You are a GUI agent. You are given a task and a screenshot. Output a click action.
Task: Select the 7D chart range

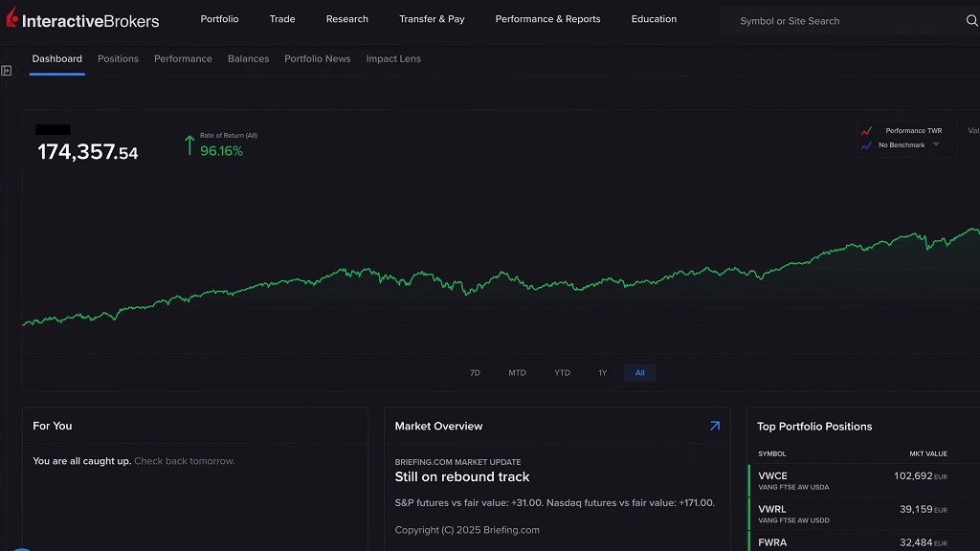[475, 373]
